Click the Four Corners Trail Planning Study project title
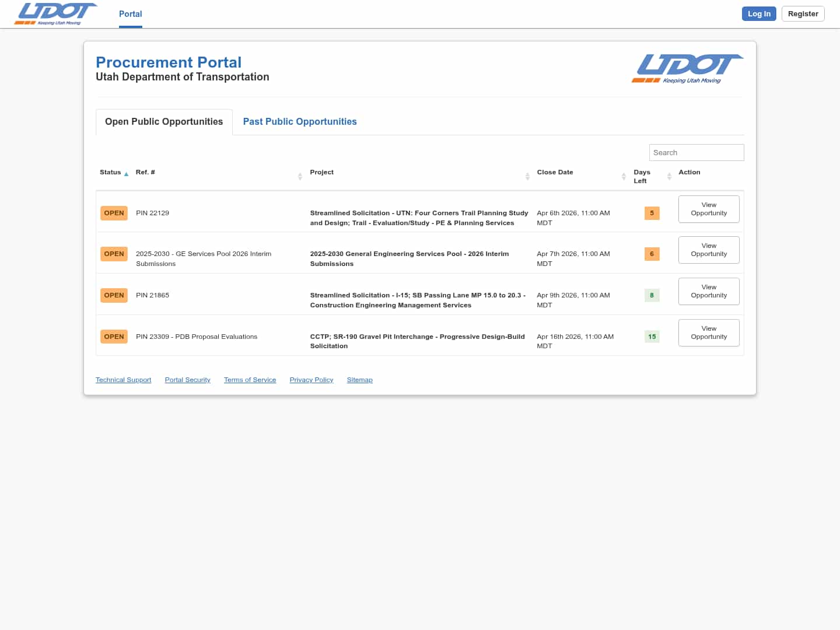Screen dimensions: 840x630 [x=419, y=218]
